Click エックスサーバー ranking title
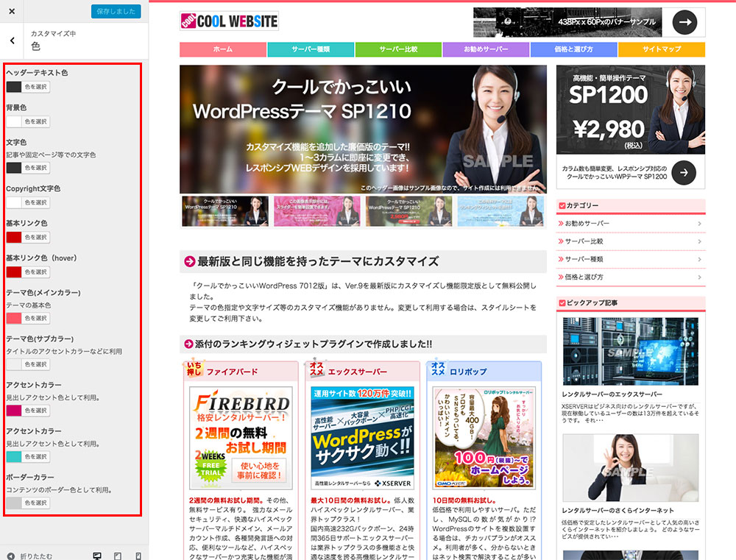Image resolution: width=736 pixels, height=560 pixels. pos(357,372)
